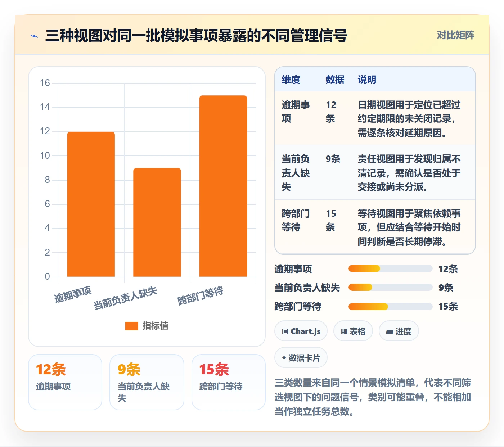
Task: Click the 9条 value in table
Action: tap(333, 159)
